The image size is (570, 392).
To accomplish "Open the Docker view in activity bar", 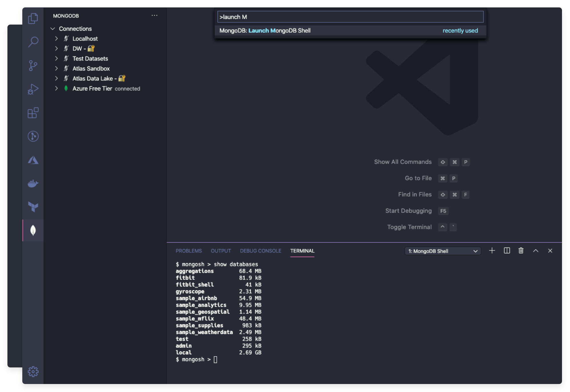I will point(33,183).
